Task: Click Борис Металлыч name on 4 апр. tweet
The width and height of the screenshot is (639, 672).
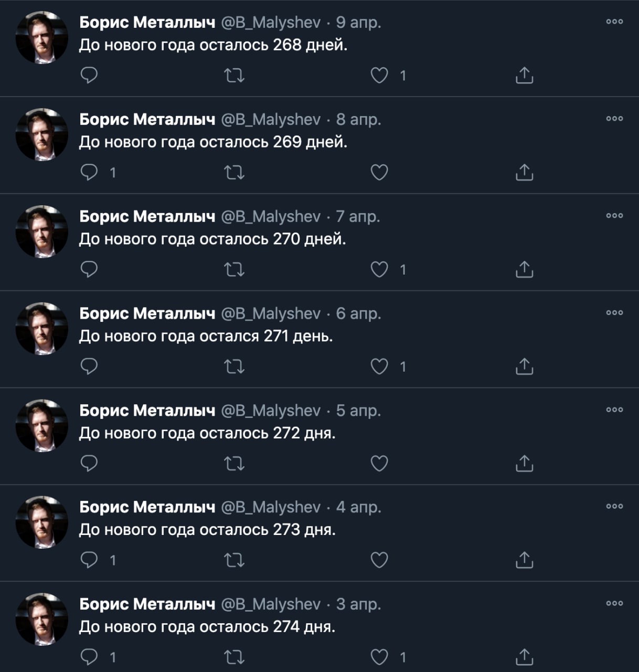Action: [x=147, y=507]
